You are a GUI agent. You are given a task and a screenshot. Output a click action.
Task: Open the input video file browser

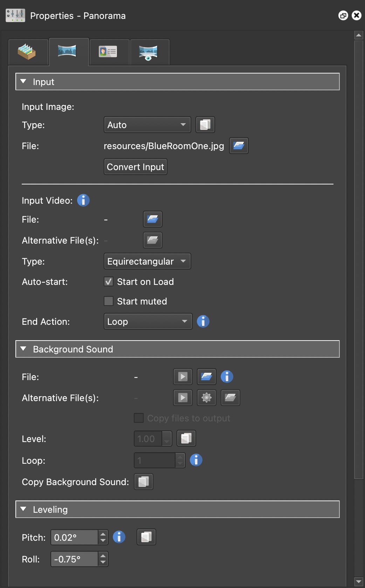152,219
